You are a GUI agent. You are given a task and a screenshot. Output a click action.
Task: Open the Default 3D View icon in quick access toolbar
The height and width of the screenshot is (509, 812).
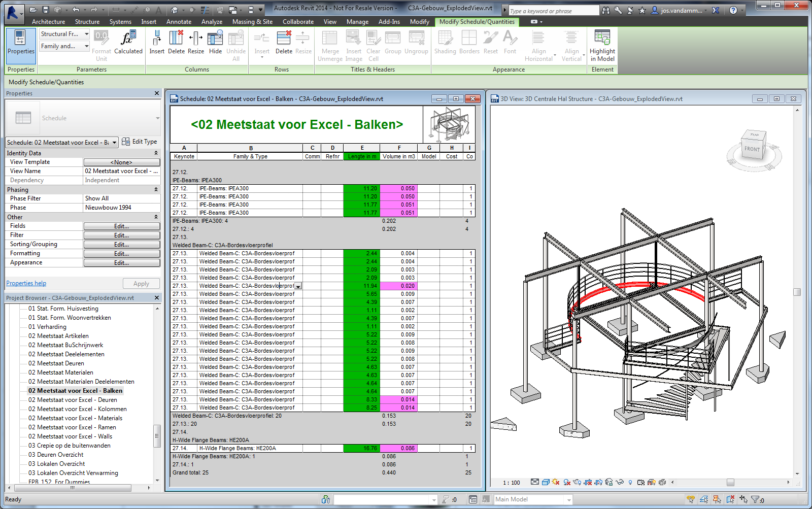pyautogui.click(x=175, y=10)
